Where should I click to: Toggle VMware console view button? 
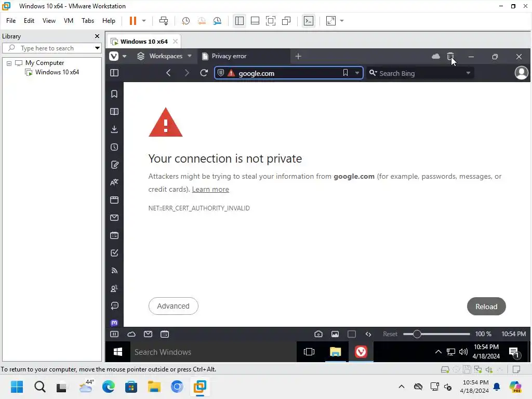coord(308,21)
